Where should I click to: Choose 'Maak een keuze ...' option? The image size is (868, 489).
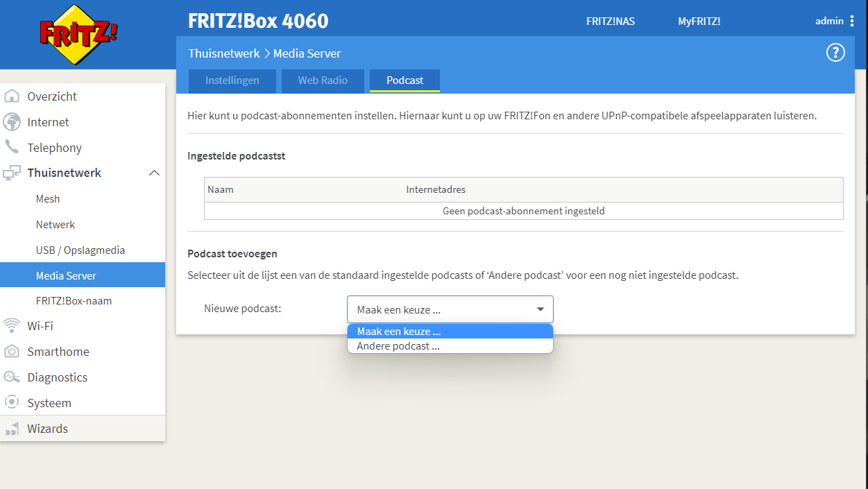click(x=398, y=332)
